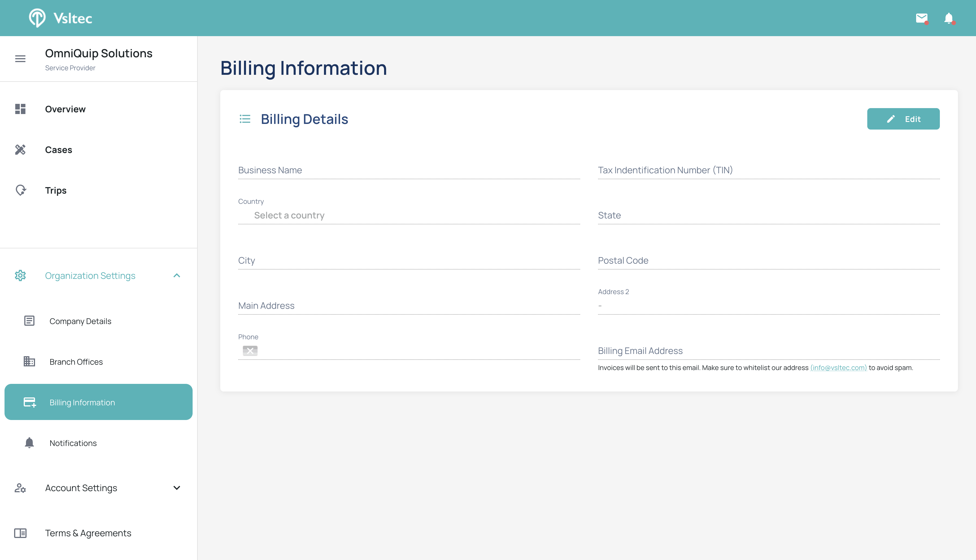Viewport: 976px width, 560px height.
Task: Click the Billing Information card icon
Action: click(30, 402)
